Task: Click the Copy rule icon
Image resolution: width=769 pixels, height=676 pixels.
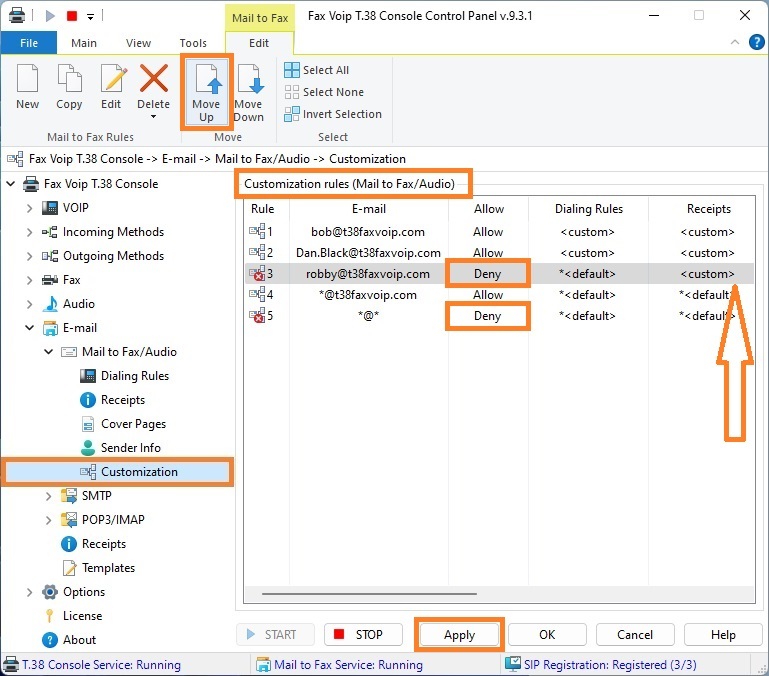Action: coord(69,78)
